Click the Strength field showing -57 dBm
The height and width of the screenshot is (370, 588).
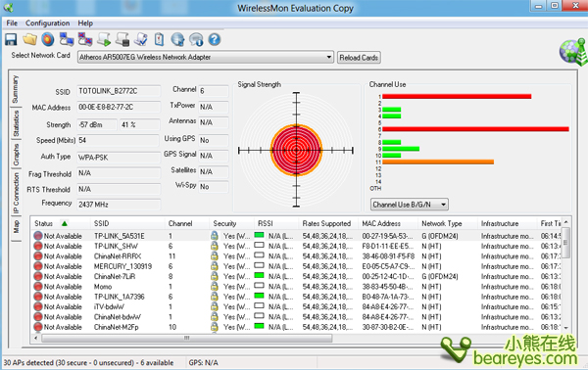click(97, 124)
